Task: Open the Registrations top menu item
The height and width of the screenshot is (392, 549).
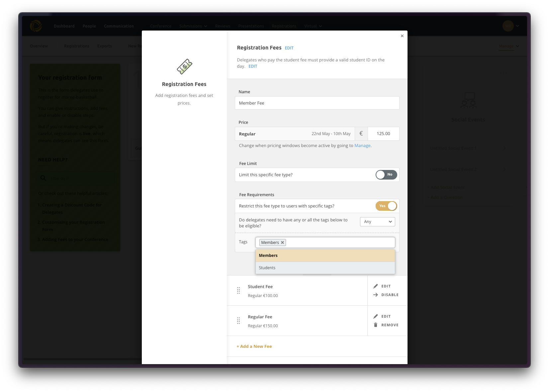Action: click(284, 26)
